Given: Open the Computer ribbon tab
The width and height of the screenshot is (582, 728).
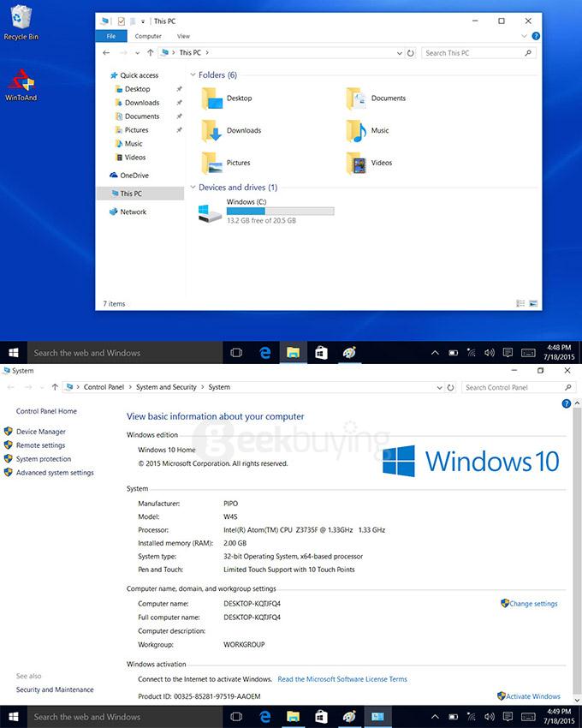Looking at the screenshot, I should click(148, 36).
